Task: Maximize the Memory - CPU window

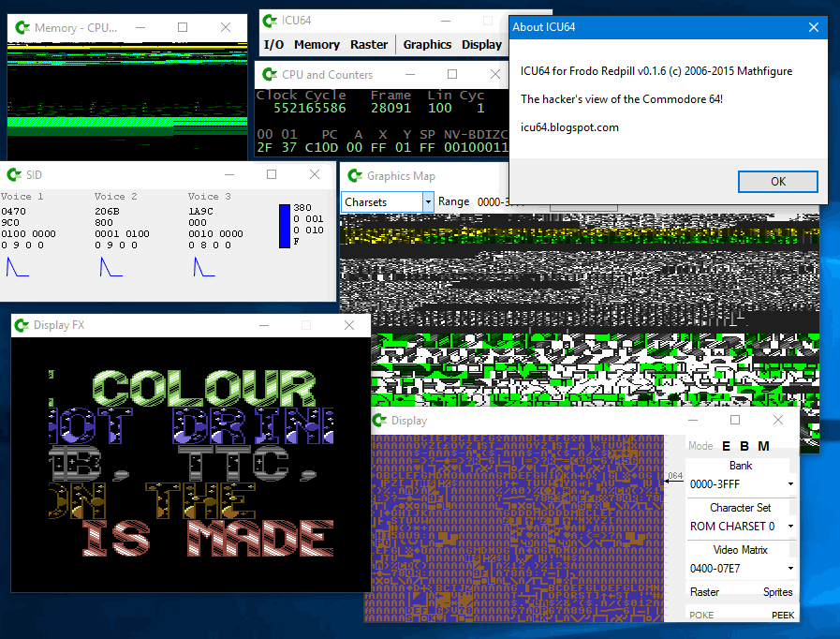Action: pos(183,27)
